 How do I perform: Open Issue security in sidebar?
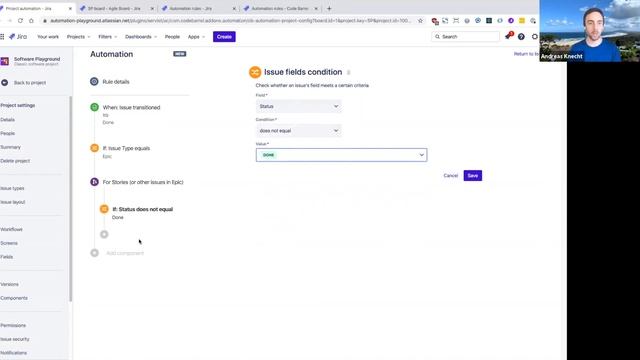15,339
